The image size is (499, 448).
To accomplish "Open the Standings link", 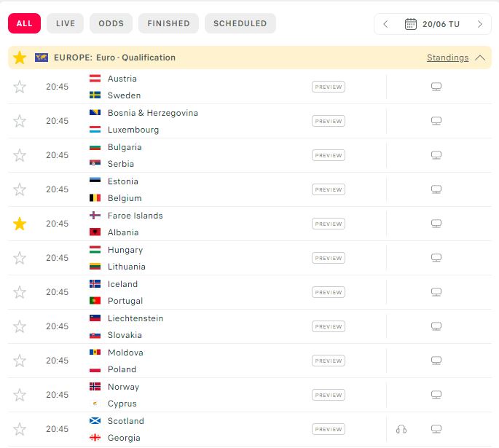I will (x=447, y=58).
